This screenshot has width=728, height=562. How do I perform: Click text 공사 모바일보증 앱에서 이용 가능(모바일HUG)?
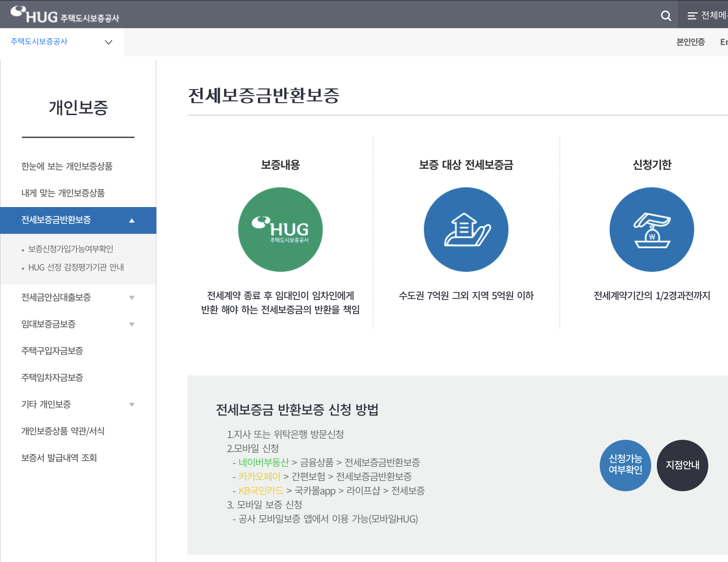click(x=328, y=519)
